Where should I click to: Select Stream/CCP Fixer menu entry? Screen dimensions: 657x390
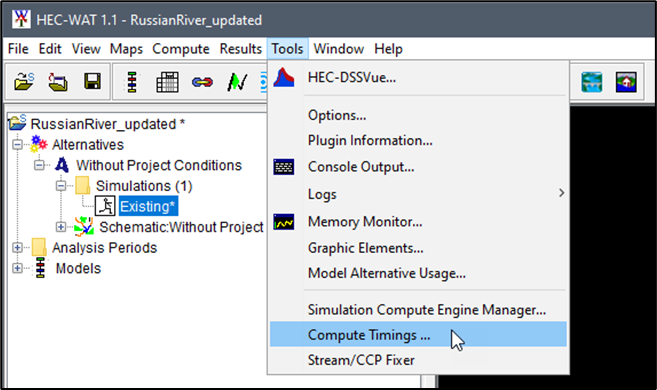pyautogui.click(x=418, y=360)
